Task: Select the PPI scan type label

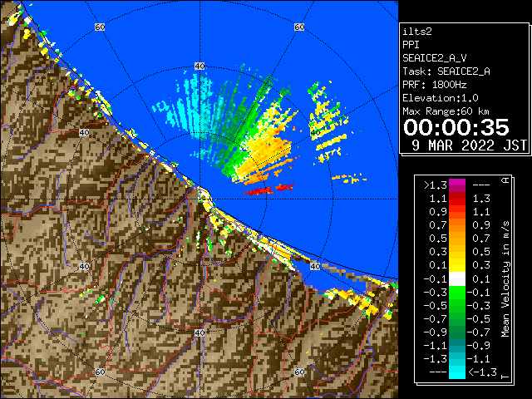Action: [411, 45]
